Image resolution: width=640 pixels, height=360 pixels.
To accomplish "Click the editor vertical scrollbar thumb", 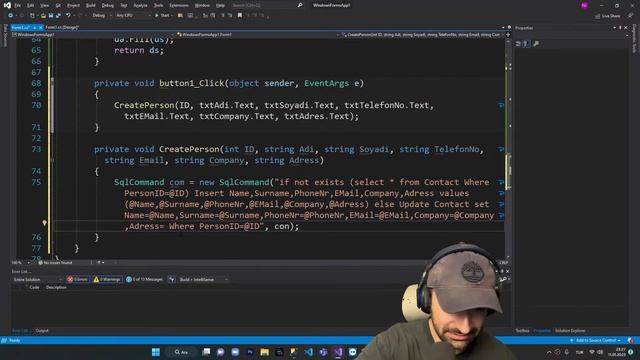I will click(508, 171).
